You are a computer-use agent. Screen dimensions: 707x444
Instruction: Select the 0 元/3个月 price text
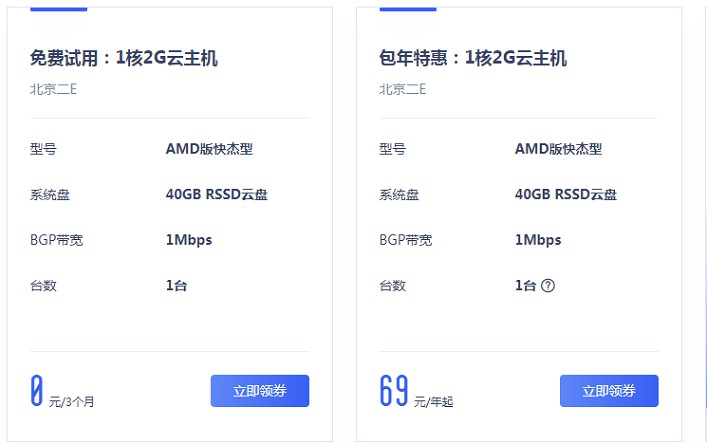point(62,392)
